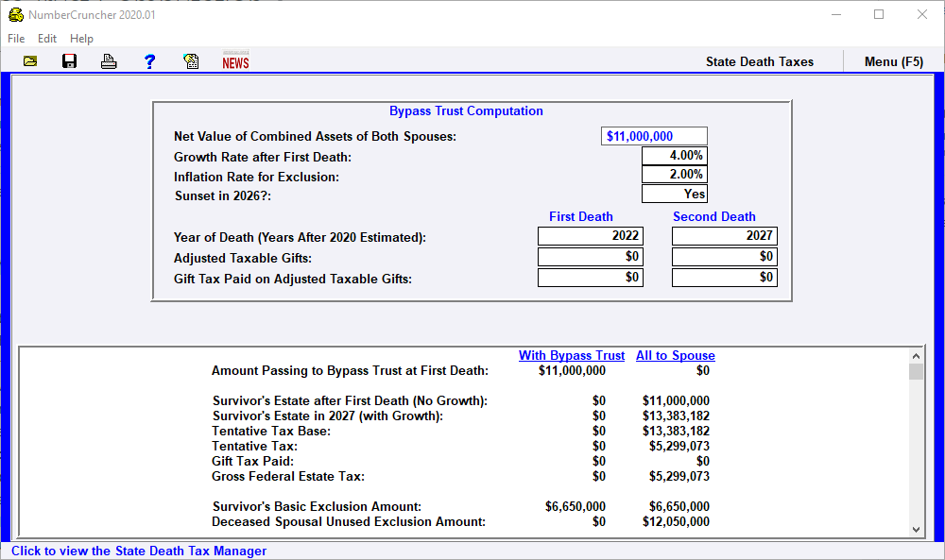Click the Deceased Spousal Unused Exclusion value $12,050,000
This screenshot has height=560, width=945.
point(676,521)
